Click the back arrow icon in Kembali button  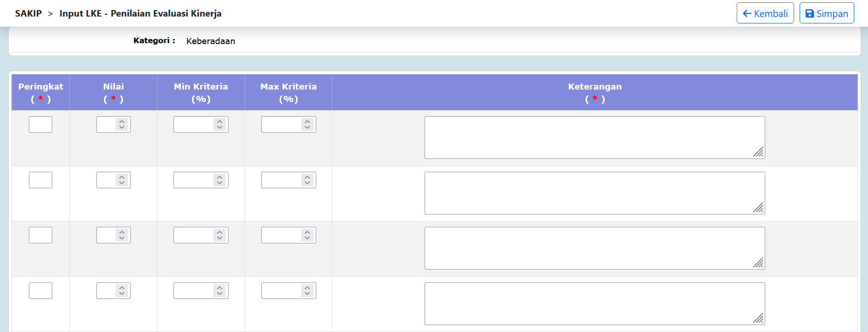click(x=746, y=13)
